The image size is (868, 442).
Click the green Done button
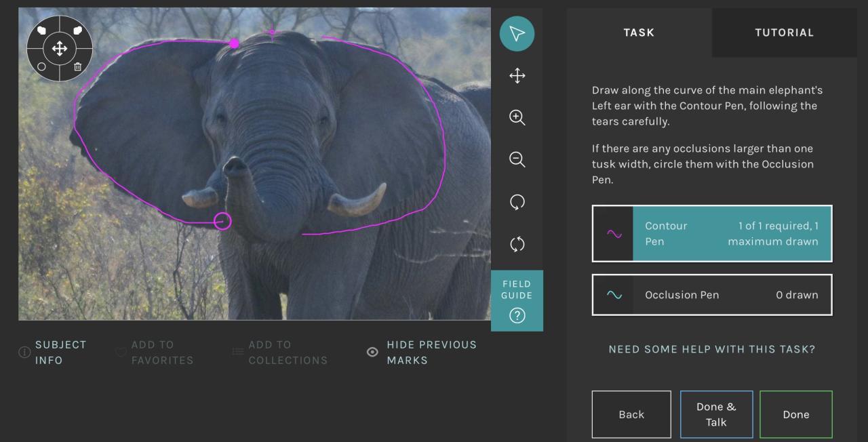click(796, 414)
